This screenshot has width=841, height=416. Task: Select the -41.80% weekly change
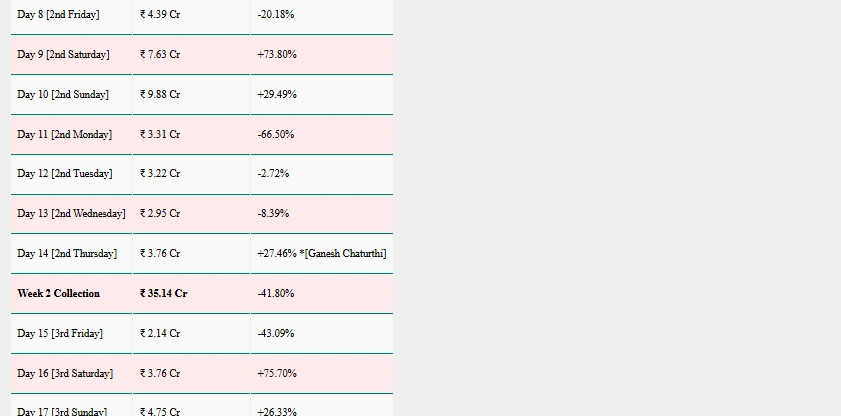pyautogui.click(x=276, y=293)
